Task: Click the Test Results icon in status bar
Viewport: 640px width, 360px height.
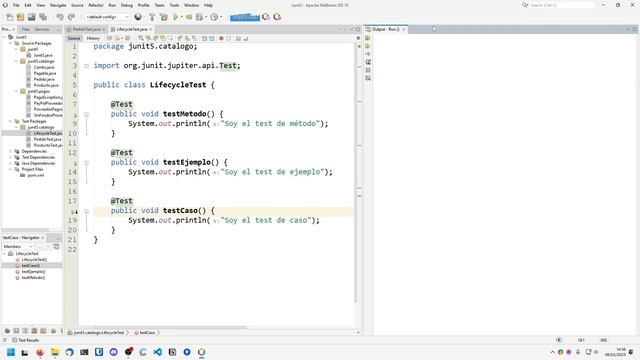Action: click(x=15, y=340)
